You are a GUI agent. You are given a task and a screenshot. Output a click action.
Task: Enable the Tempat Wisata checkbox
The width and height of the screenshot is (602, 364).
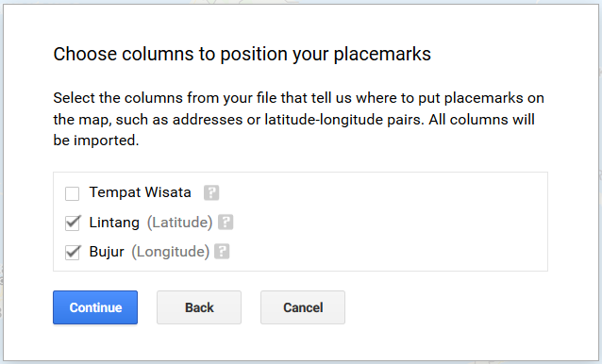coord(72,193)
